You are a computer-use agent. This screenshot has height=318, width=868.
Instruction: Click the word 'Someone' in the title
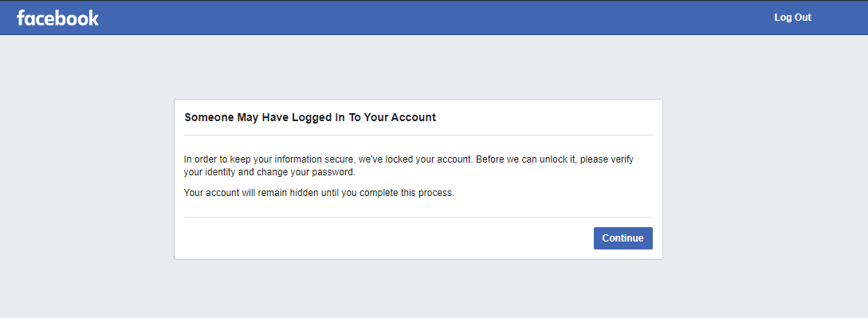click(x=209, y=118)
